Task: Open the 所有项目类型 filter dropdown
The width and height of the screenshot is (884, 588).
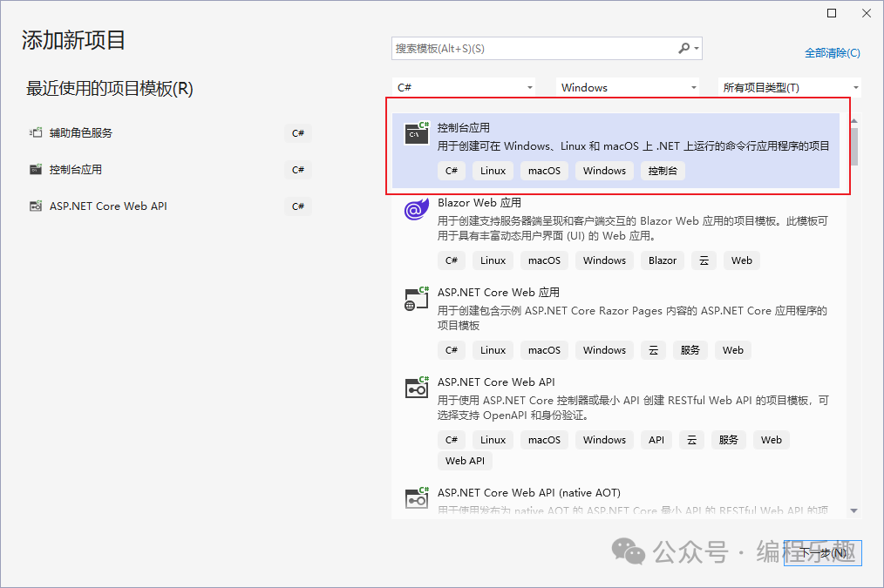Action: click(790, 87)
